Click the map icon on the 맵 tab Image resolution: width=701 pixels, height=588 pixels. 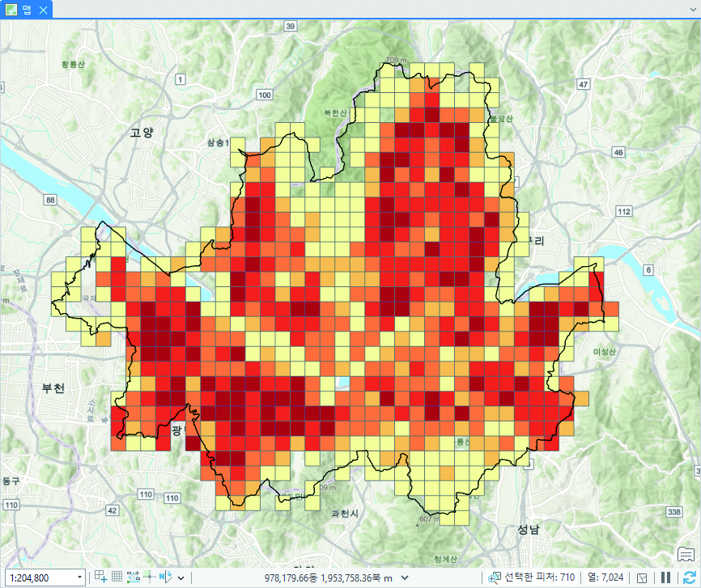11,10
